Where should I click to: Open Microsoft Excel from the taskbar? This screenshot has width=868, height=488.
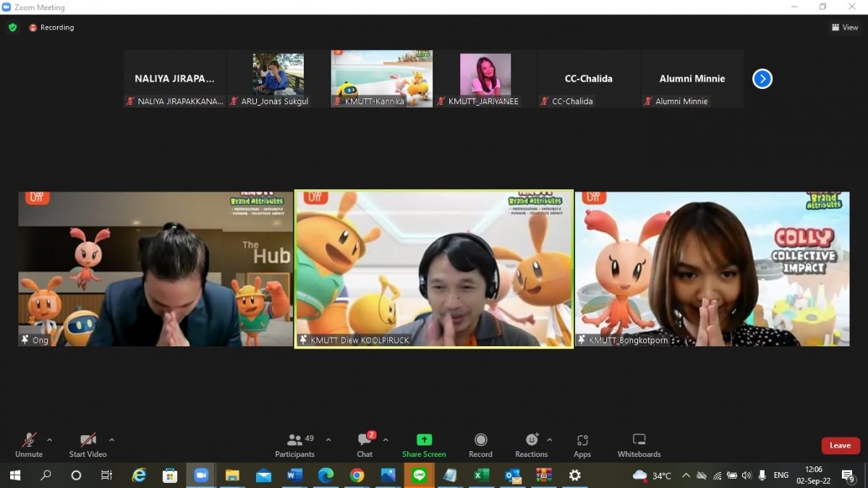(481, 475)
